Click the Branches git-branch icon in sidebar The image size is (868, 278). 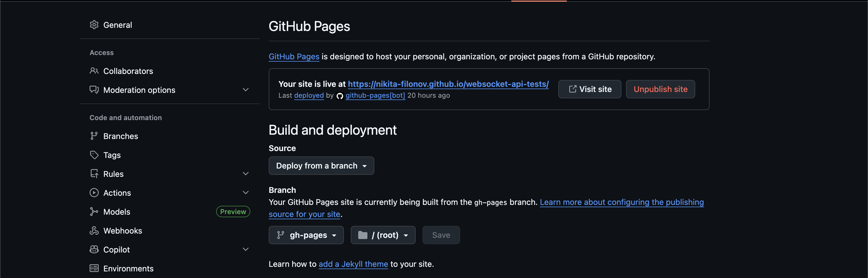point(94,136)
